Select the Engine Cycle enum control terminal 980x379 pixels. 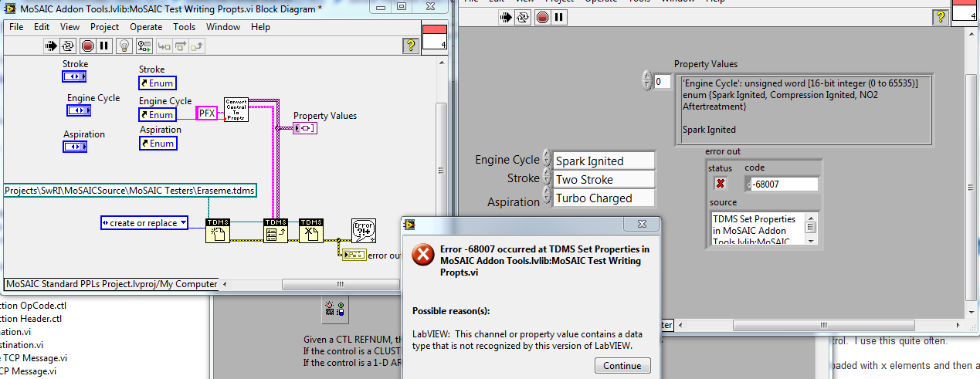tap(80, 110)
